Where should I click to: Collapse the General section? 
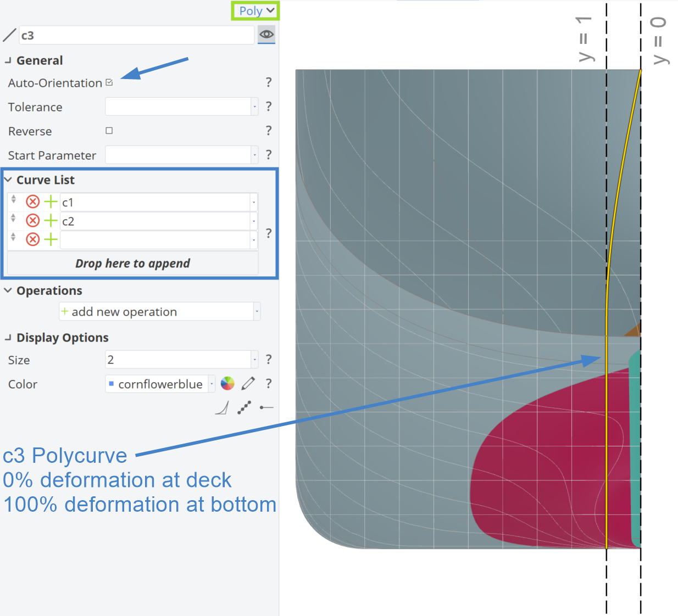[x=8, y=60]
